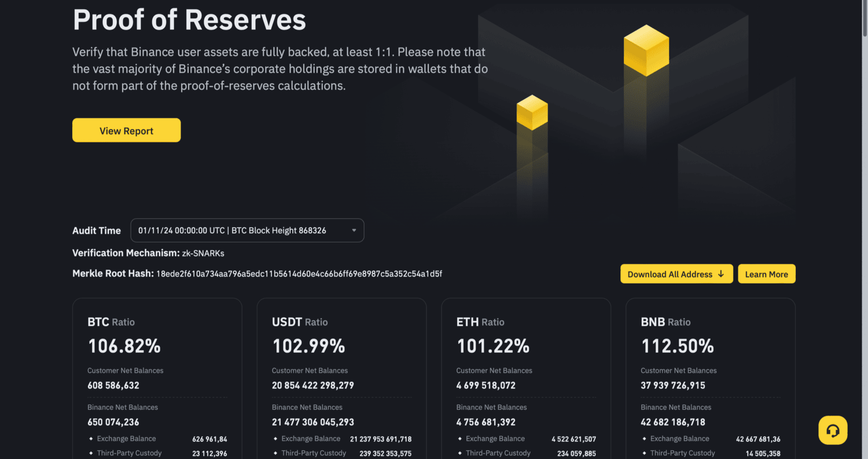Click the BNB 112.50% ratio value
This screenshot has height=459, width=868.
pyautogui.click(x=677, y=346)
